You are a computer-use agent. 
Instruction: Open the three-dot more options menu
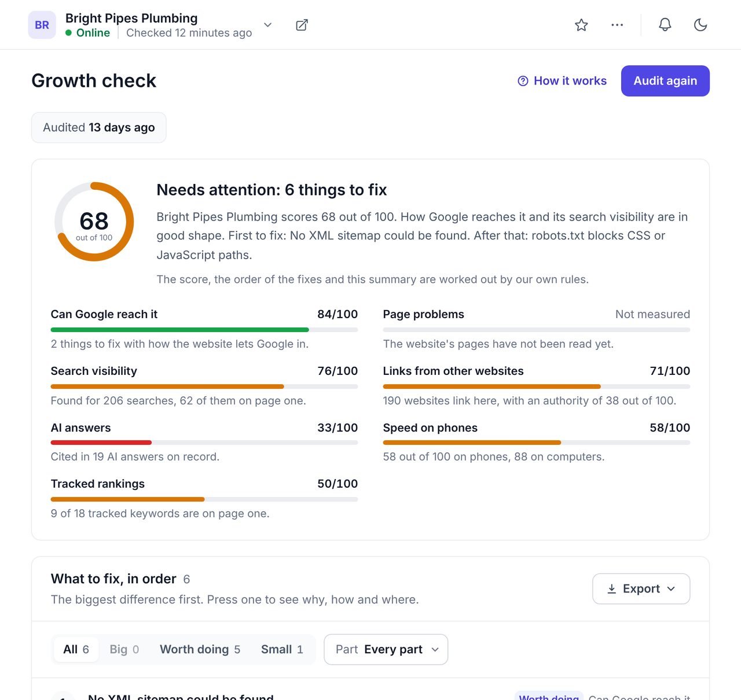pyautogui.click(x=617, y=25)
